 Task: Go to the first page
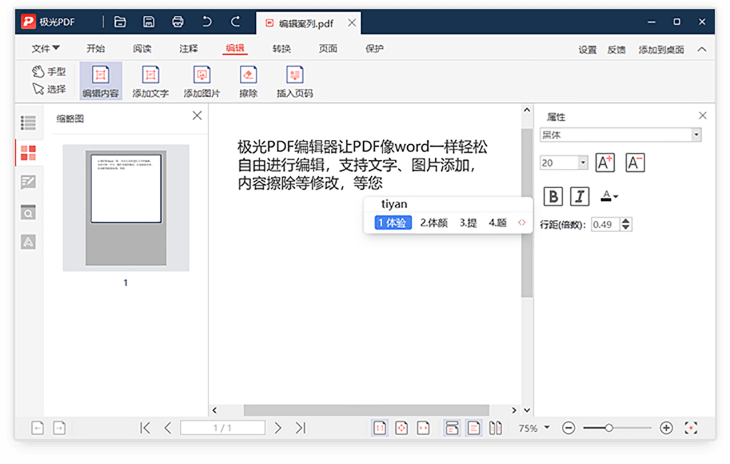click(x=145, y=428)
